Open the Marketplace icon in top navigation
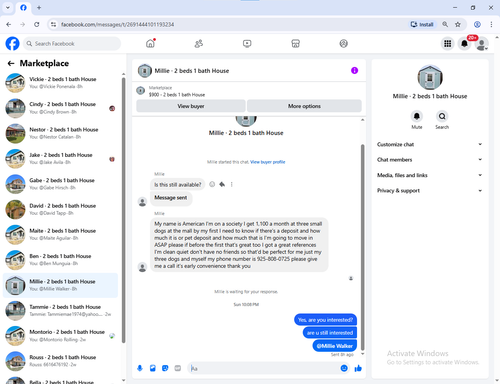Screen dimensions: 500x384 (x=295, y=43)
